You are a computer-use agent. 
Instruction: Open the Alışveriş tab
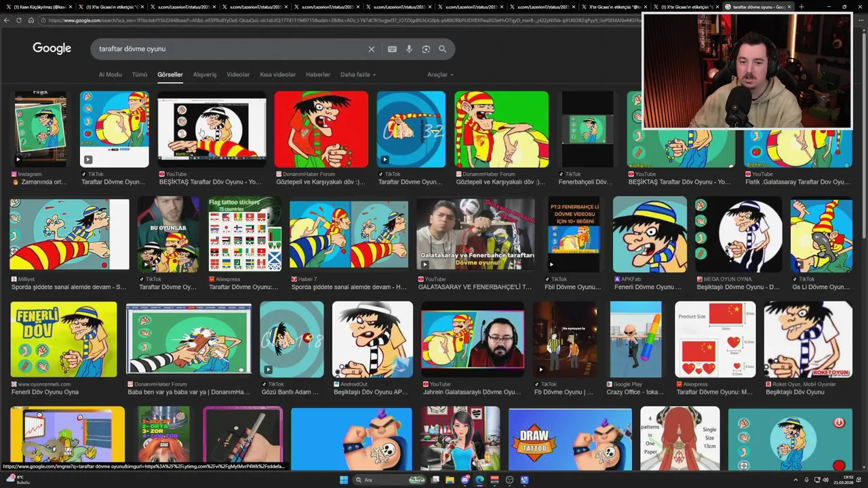204,75
